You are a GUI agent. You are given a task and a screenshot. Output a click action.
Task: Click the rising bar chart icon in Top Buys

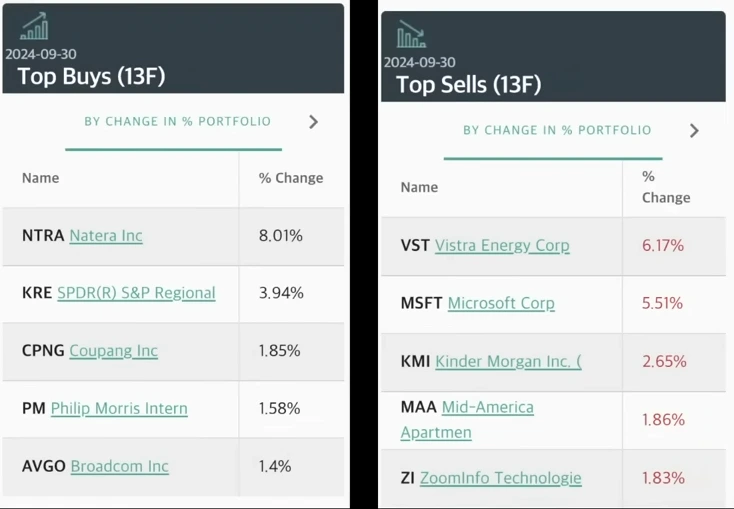point(34,26)
